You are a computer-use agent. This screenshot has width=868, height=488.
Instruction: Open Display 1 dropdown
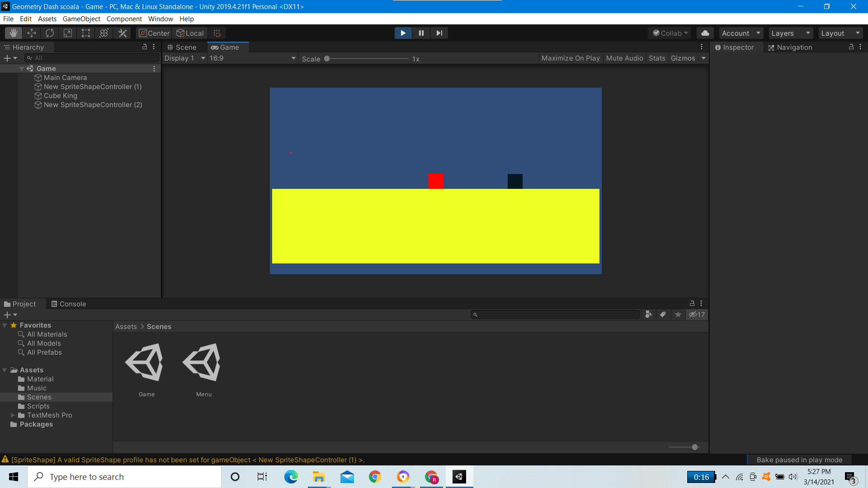184,58
